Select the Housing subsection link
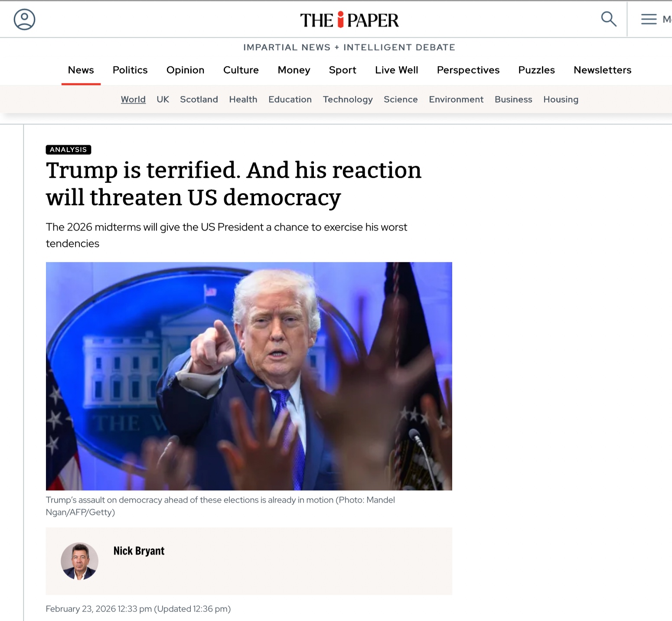Viewport: 672px width, 621px height. coord(561,100)
